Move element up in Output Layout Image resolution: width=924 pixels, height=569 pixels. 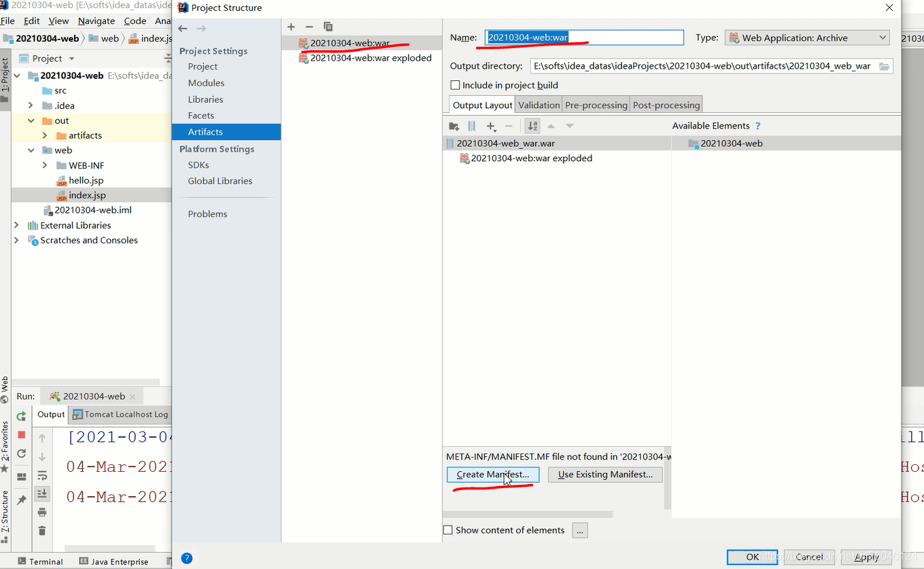(551, 126)
